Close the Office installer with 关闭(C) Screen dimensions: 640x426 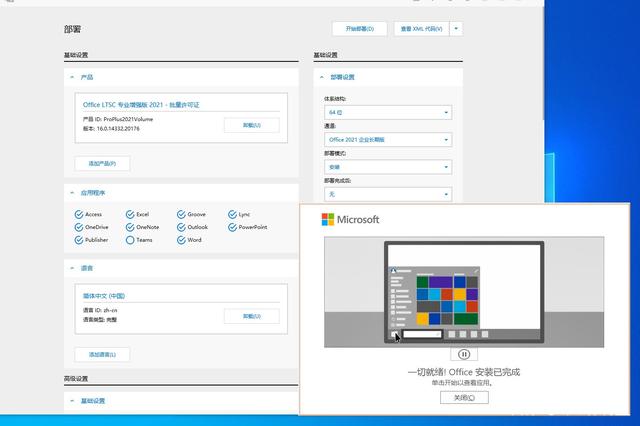[464, 397]
